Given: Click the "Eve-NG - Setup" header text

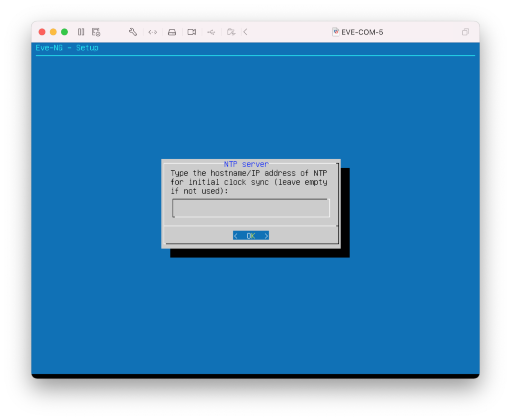Looking at the screenshot, I should click(x=67, y=48).
